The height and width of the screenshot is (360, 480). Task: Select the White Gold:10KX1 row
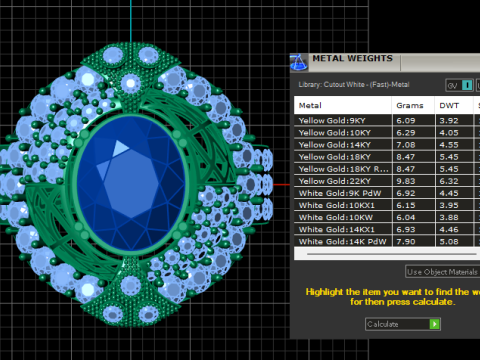387,205
